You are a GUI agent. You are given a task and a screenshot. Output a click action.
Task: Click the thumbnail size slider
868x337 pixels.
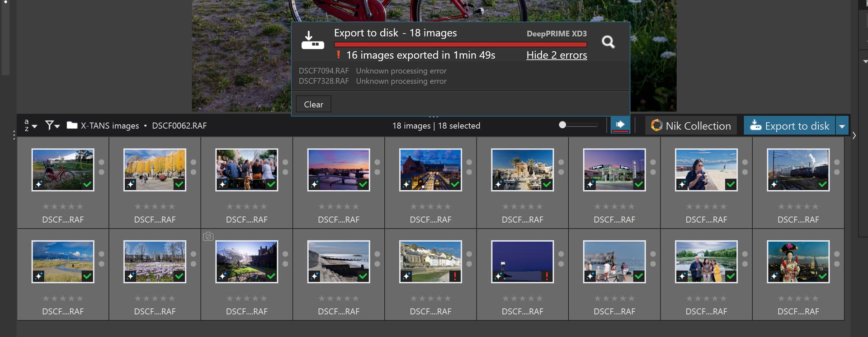pyautogui.click(x=578, y=125)
